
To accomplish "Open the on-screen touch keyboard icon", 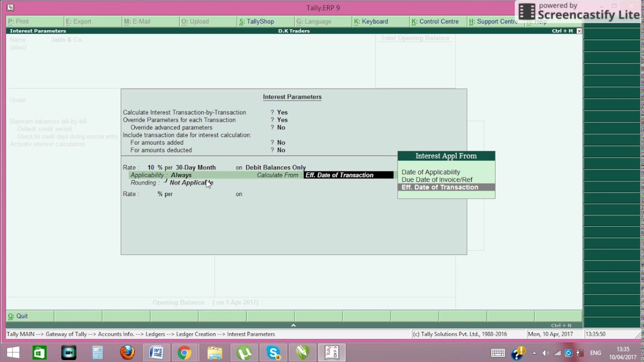I will tap(498, 353).
